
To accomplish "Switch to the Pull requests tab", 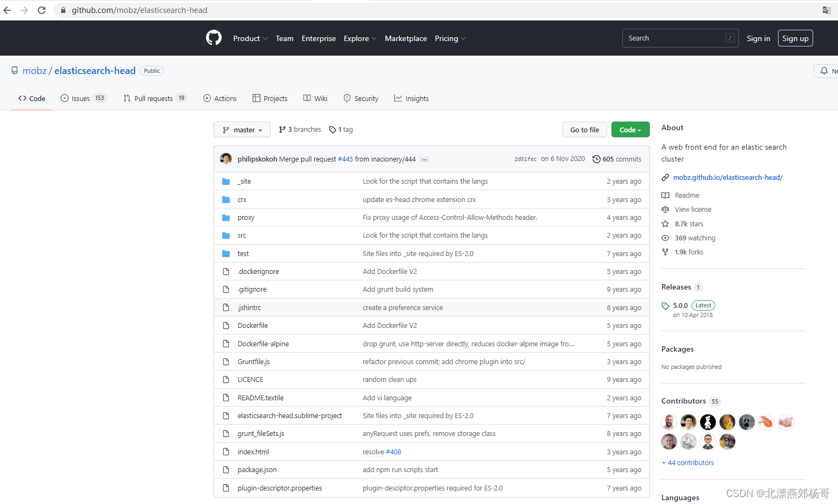I will [x=155, y=98].
